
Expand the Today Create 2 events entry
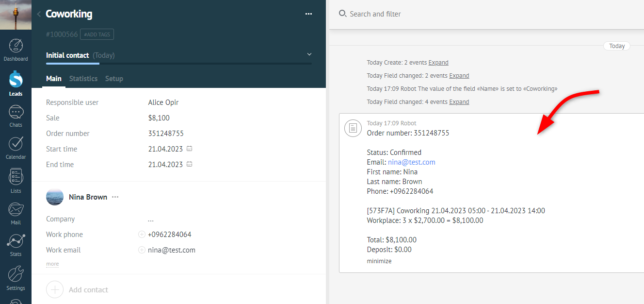point(438,63)
